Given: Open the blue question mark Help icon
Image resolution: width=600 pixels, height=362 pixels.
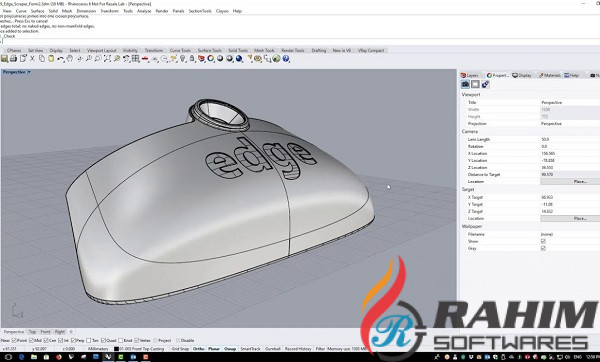Looking at the screenshot, I should [x=285, y=59].
